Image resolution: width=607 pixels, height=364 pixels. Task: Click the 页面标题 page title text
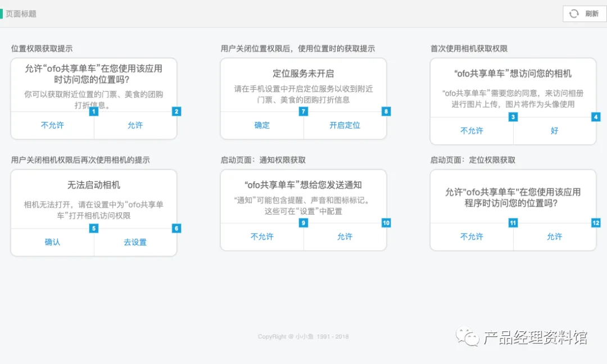pos(21,14)
